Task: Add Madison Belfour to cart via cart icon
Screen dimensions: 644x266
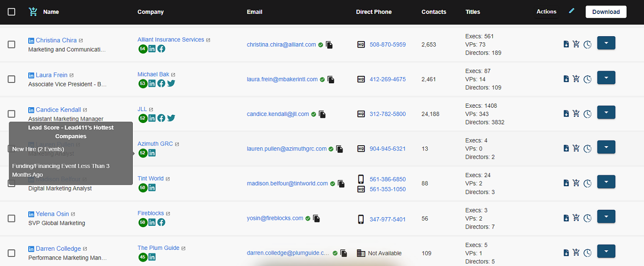Action: (576, 183)
